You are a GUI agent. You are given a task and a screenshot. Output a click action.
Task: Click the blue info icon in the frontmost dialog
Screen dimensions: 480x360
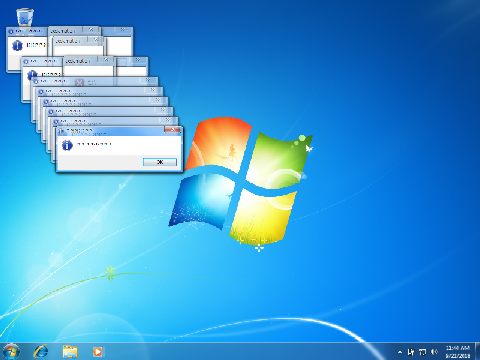tap(67, 145)
